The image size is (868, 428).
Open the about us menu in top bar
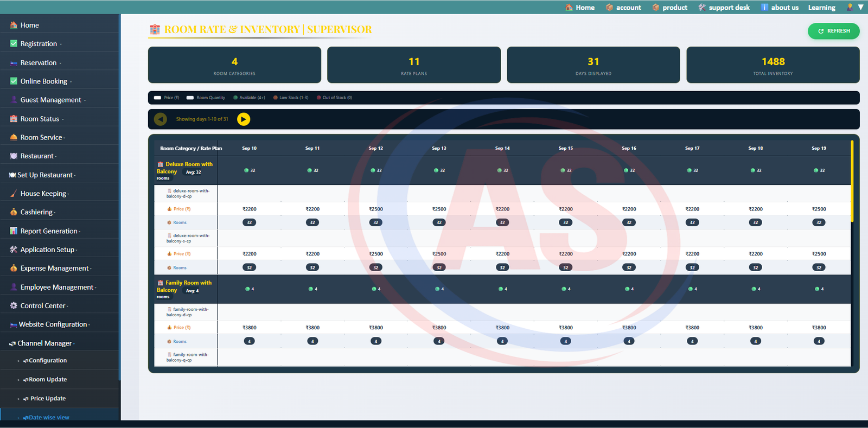coord(780,8)
